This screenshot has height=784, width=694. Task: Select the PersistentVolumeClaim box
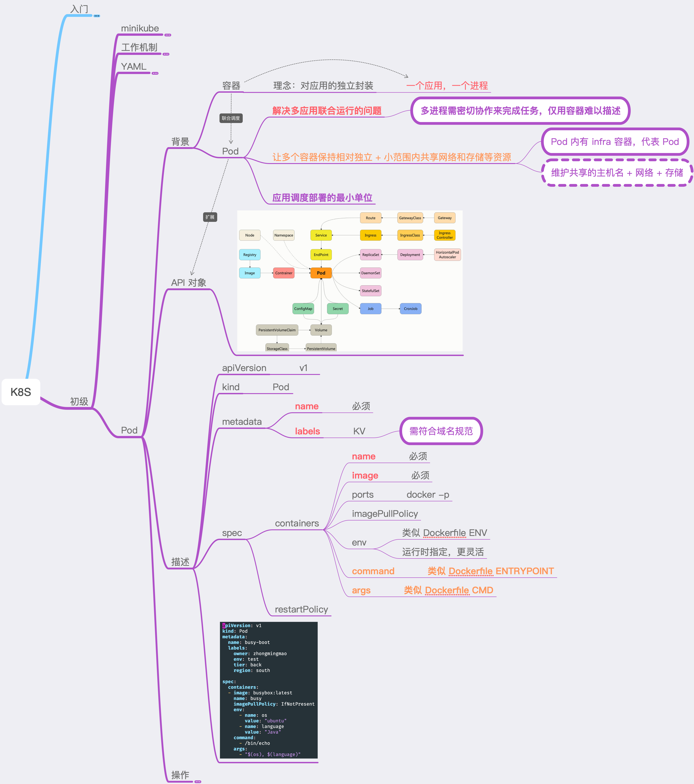coord(277,330)
